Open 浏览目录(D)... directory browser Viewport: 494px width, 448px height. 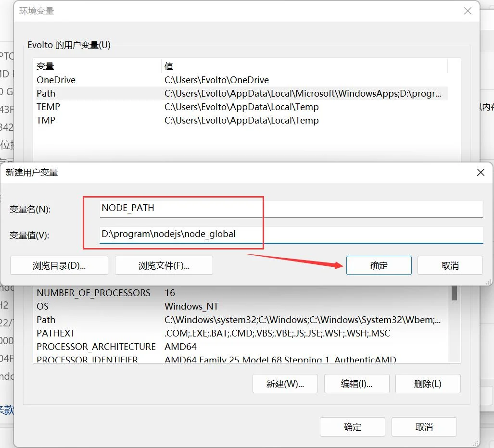59,265
